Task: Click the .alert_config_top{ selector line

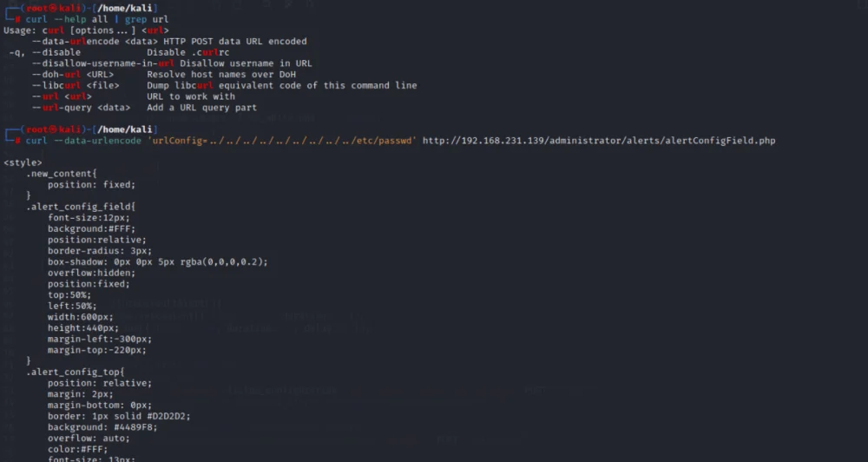Action: (76, 372)
